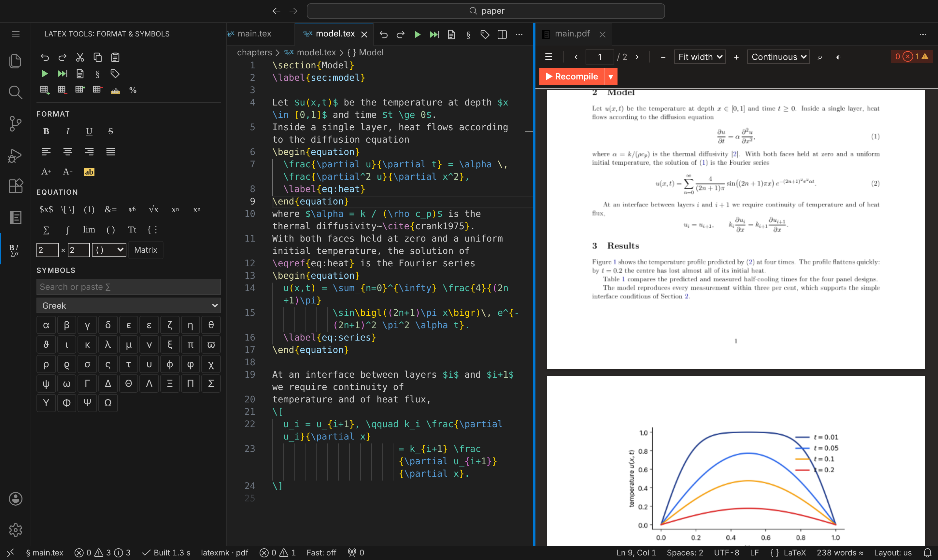This screenshot has height=560, width=938.
Task: Click Paste clipboard icon in LaTeX Tools panel
Action: pos(115,57)
